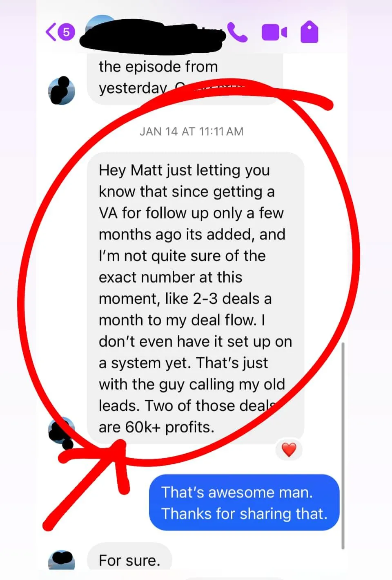Start a video call with the camera icon

click(x=274, y=33)
